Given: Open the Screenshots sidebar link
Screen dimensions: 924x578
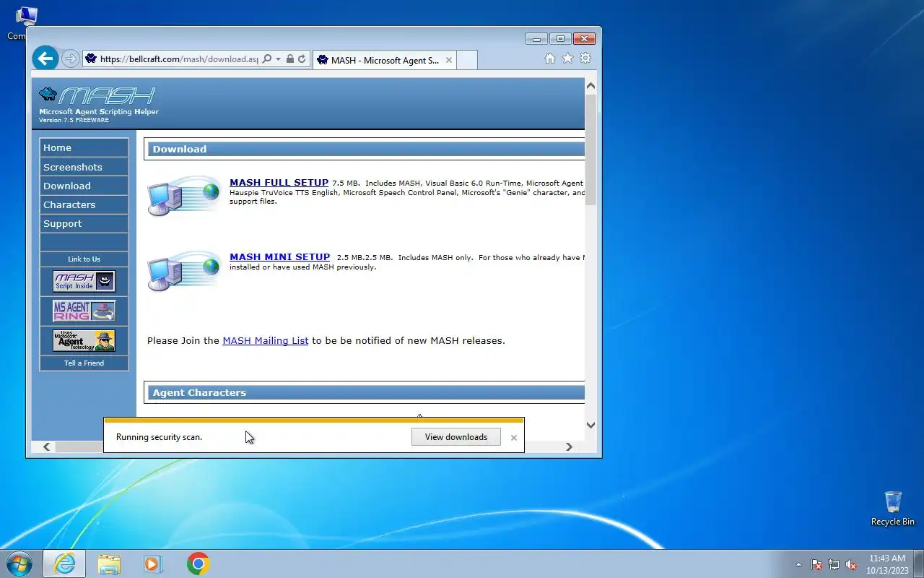Looking at the screenshot, I should [84, 167].
